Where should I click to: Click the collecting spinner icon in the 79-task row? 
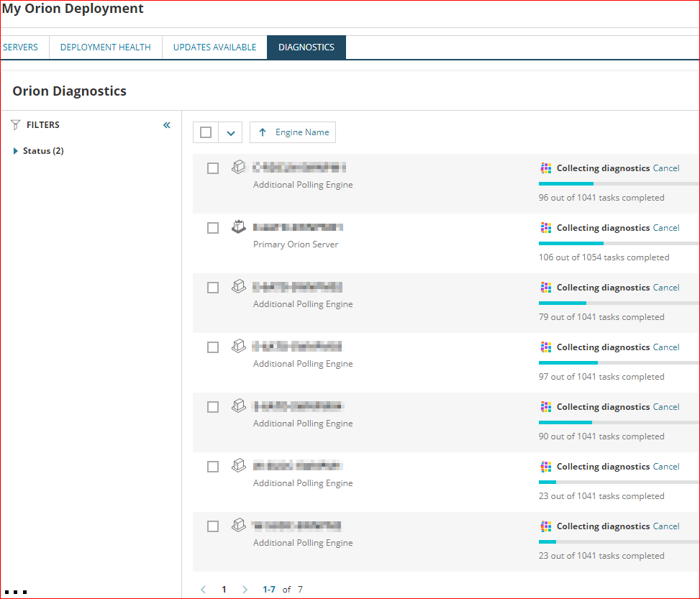click(x=545, y=288)
